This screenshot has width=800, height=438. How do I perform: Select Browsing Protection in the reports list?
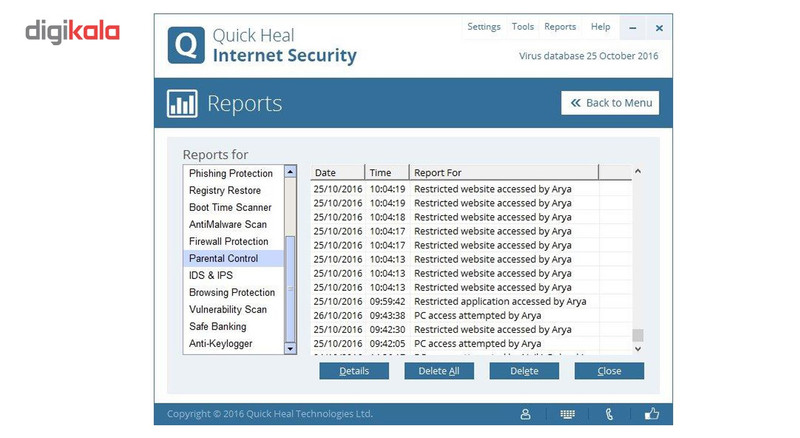[233, 293]
